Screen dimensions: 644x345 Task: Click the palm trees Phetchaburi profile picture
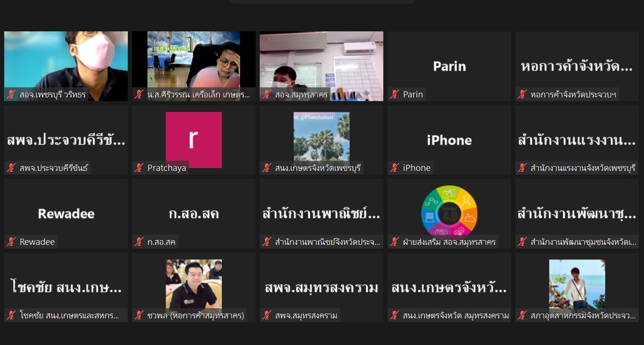pos(321,137)
